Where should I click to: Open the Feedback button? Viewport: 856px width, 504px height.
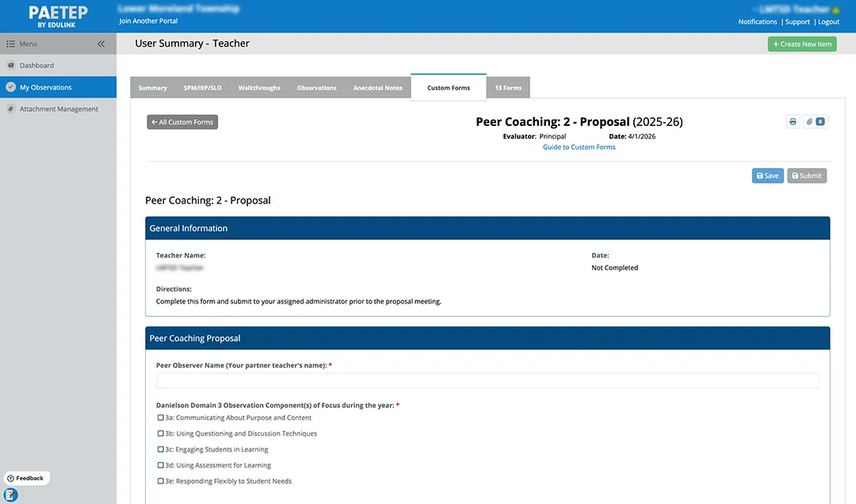click(26, 479)
